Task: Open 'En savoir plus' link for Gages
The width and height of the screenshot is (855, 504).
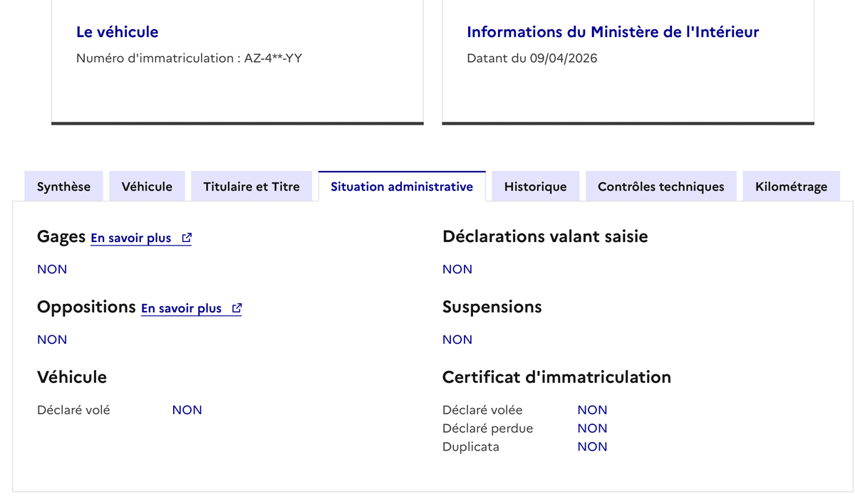Action: 131,238
